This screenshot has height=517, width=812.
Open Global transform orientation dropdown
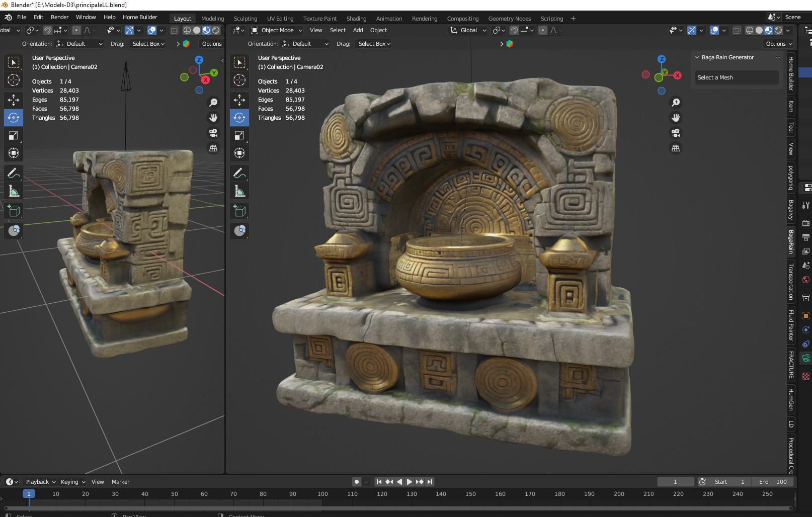click(x=468, y=30)
